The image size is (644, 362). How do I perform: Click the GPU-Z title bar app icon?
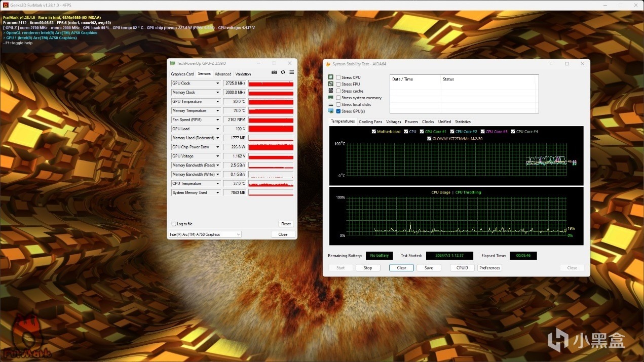pyautogui.click(x=172, y=63)
